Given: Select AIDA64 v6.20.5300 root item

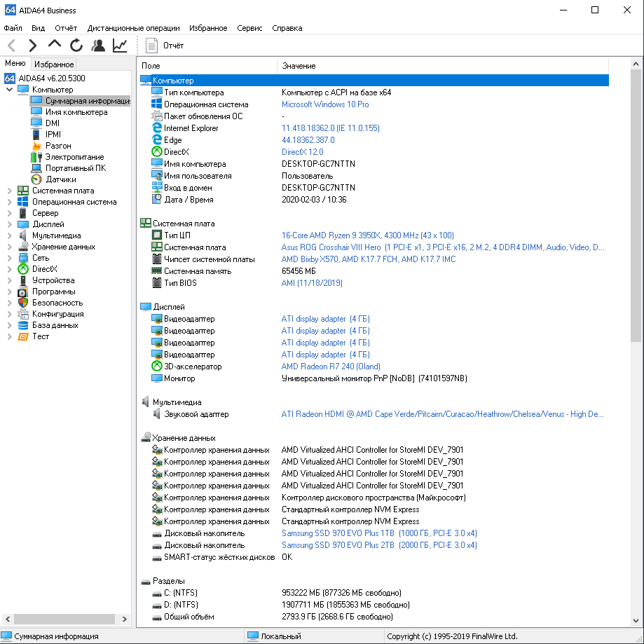Looking at the screenshot, I should pos(52,78).
